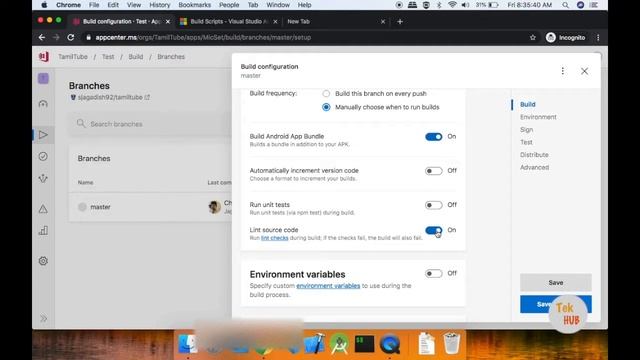
Task: Expand the sidebar with the double chevron
Action: (x=43, y=318)
